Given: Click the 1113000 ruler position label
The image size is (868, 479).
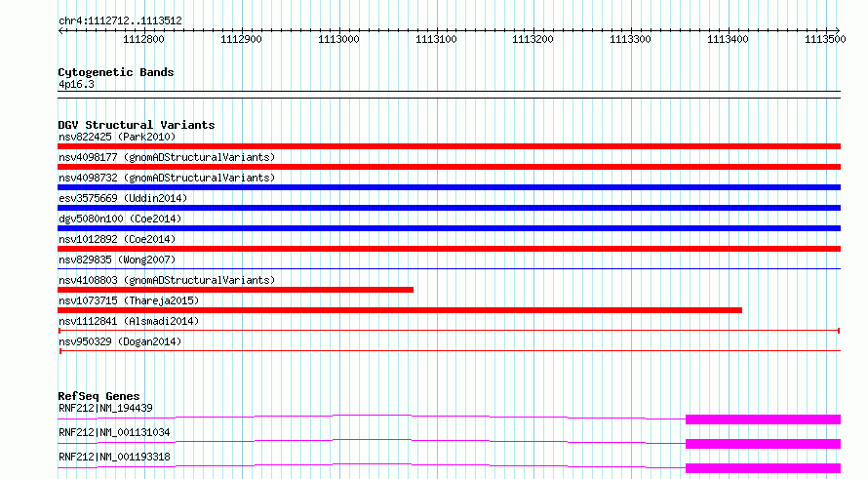Looking at the screenshot, I should click(338, 39).
